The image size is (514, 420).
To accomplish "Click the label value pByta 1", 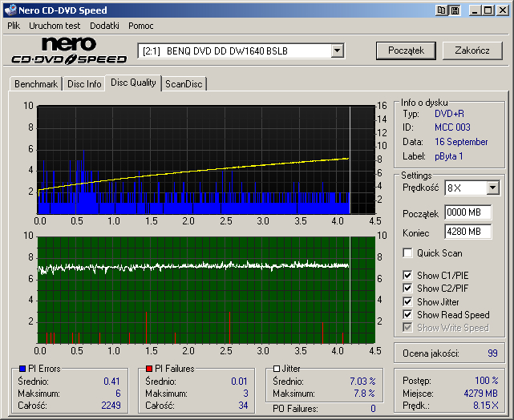I will (448, 156).
